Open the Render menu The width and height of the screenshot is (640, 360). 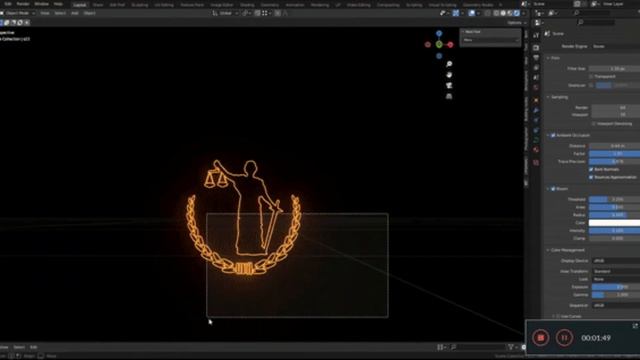click(23, 4)
